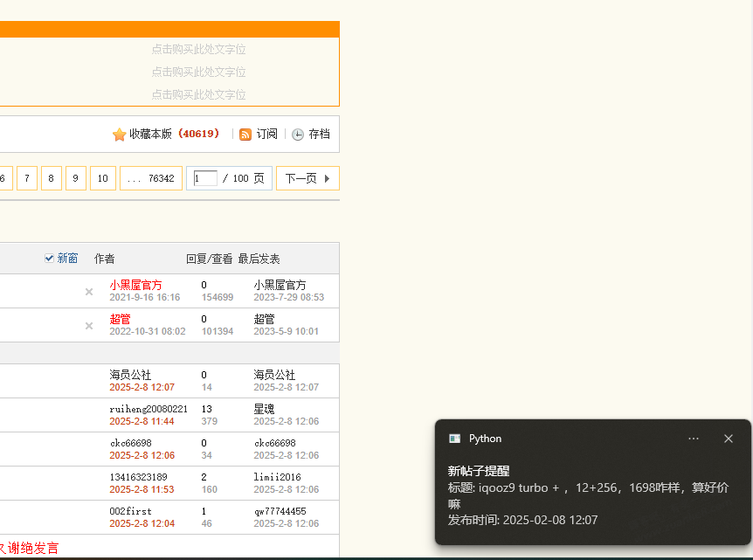This screenshot has height=560, width=753.
Task: Click post date 2025-2-8 11:44
Action: point(142,421)
